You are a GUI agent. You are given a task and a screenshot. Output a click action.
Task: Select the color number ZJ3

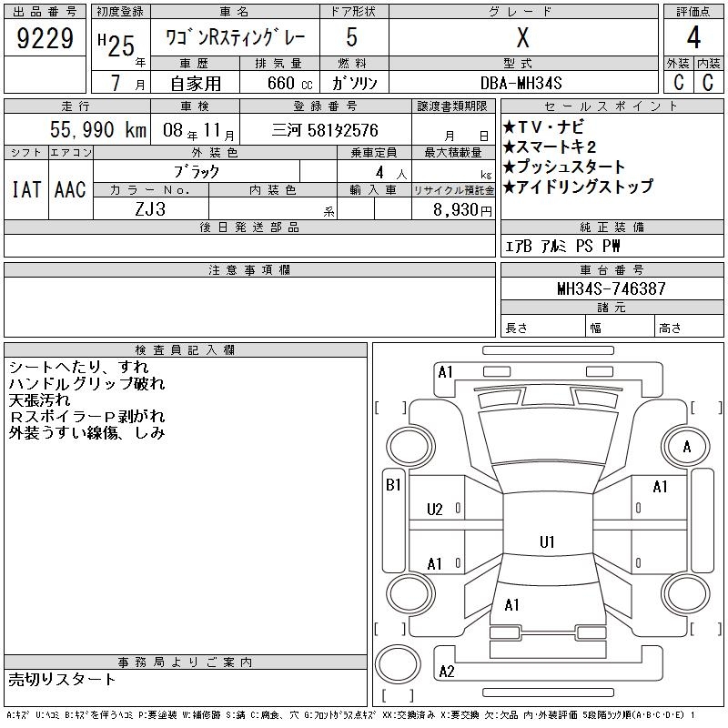click(x=151, y=209)
